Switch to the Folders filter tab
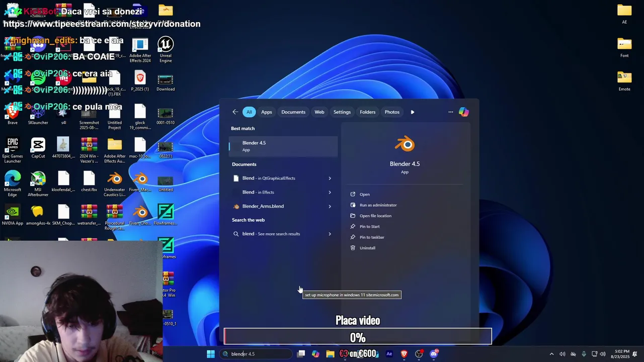The width and height of the screenshot is (644, 362). click(x=368, y=112)
